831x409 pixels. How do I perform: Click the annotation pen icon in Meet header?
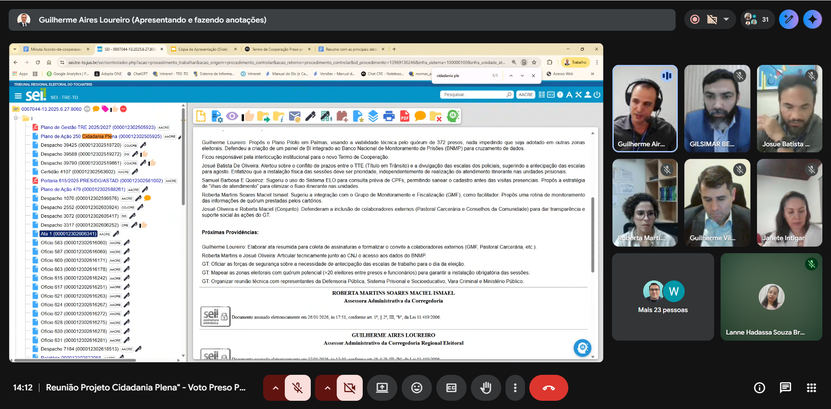(789, 20)
